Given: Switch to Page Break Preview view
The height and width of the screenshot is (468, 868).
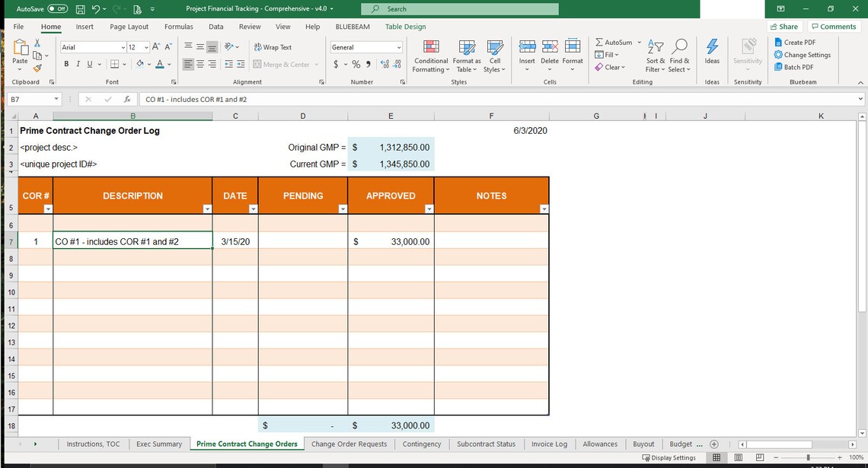Looking at the screenshot, I should point(759,457).
